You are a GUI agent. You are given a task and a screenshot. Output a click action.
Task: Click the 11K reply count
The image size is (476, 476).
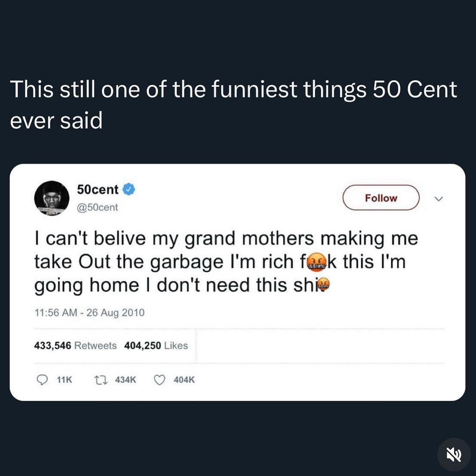64,380
